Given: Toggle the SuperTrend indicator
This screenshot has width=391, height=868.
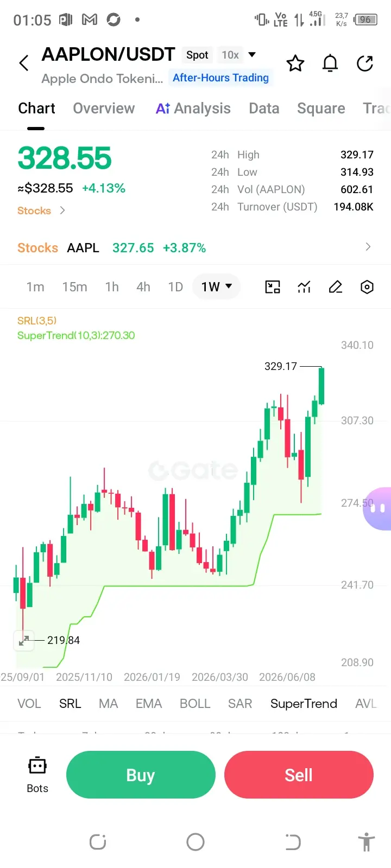Looking at the screenshot, I should 304,704.
